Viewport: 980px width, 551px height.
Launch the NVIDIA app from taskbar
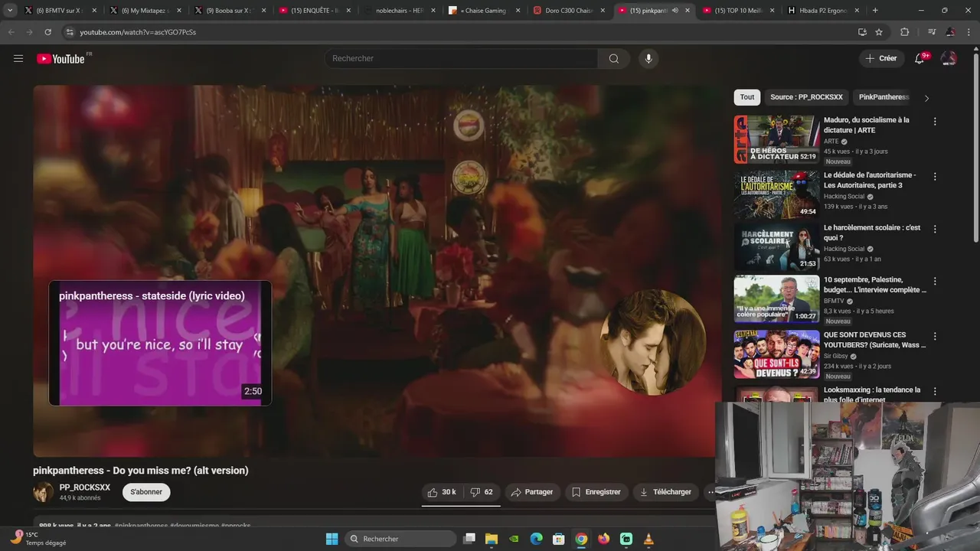tap(514, 539)
